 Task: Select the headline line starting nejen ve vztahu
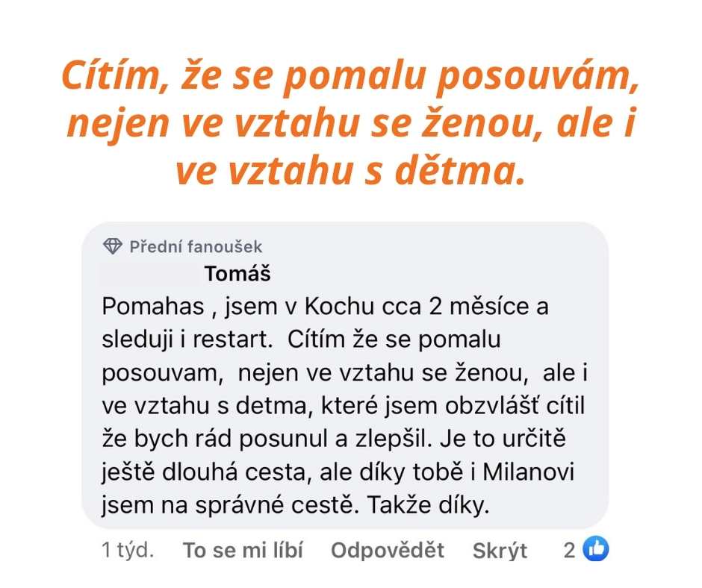(352, 123)
